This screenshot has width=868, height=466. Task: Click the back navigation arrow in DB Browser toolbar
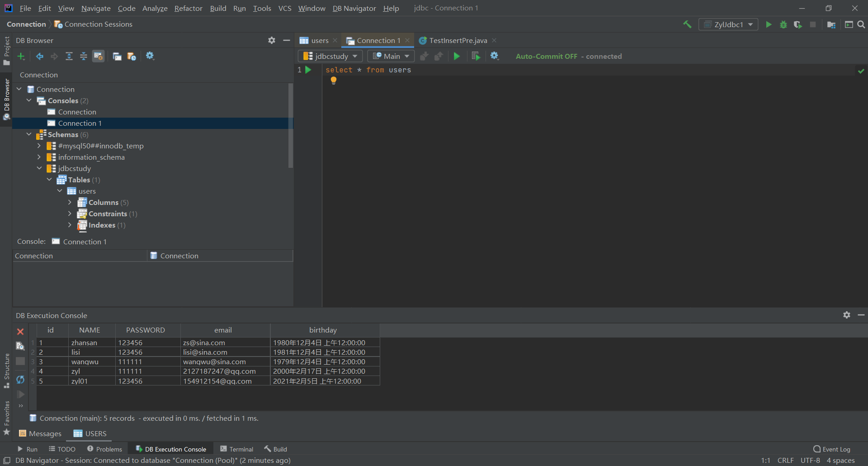(x=39, y=56)
